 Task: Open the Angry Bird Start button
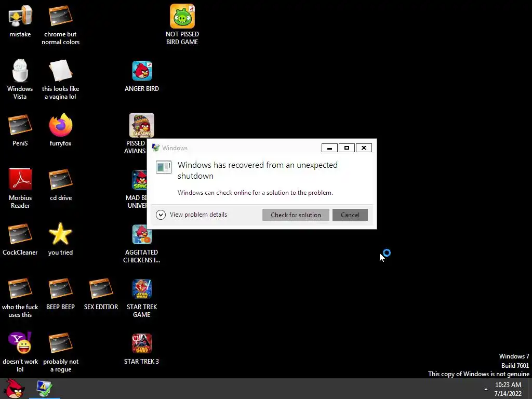pyautogui.click(x=13, y=389)
